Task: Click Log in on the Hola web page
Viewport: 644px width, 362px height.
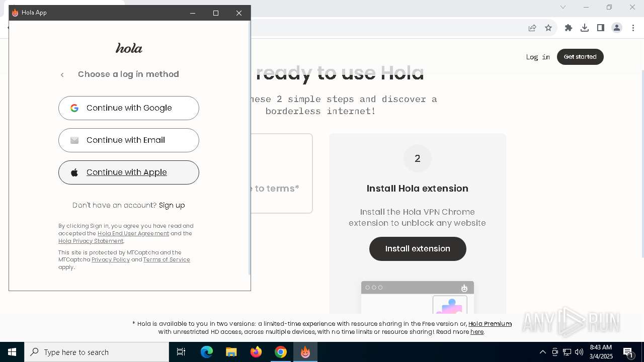Action: (x=538, y=57)
